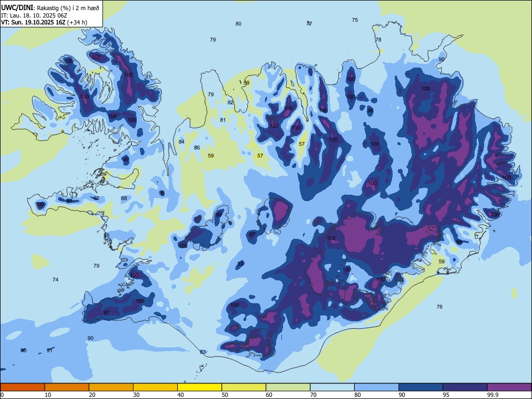This screenshot has height=399, width=532.
Task: Click the '10' tick label on the legend
Action: point(48,395)
